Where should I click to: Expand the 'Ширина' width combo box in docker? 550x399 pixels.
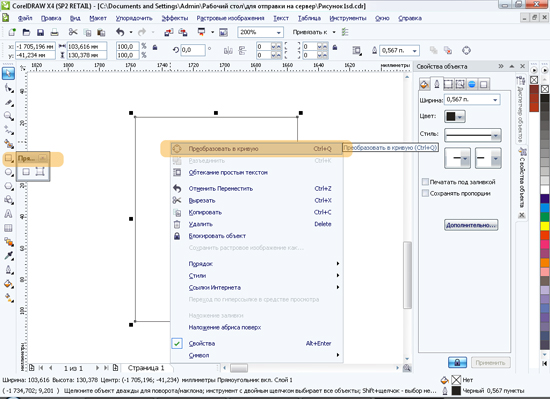(x=495, y=100)
